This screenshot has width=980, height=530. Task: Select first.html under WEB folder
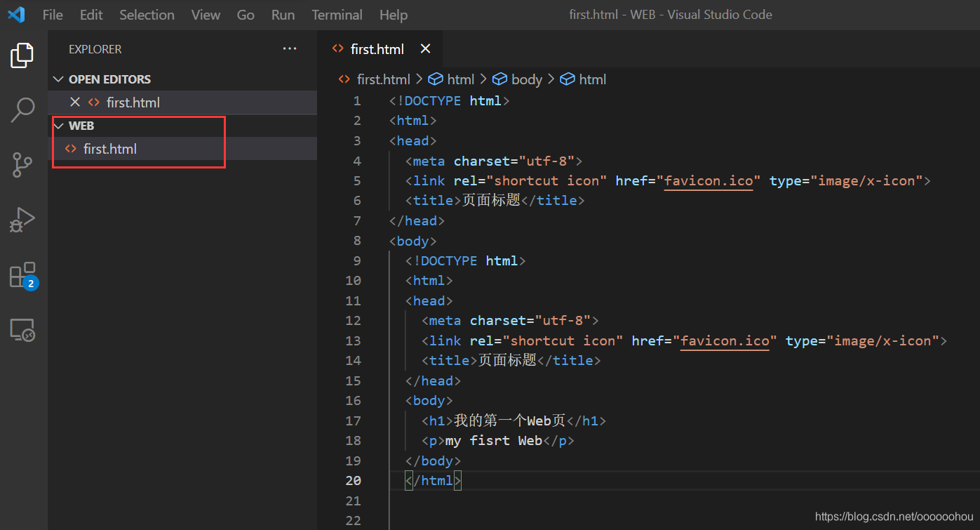coord(182,149)
